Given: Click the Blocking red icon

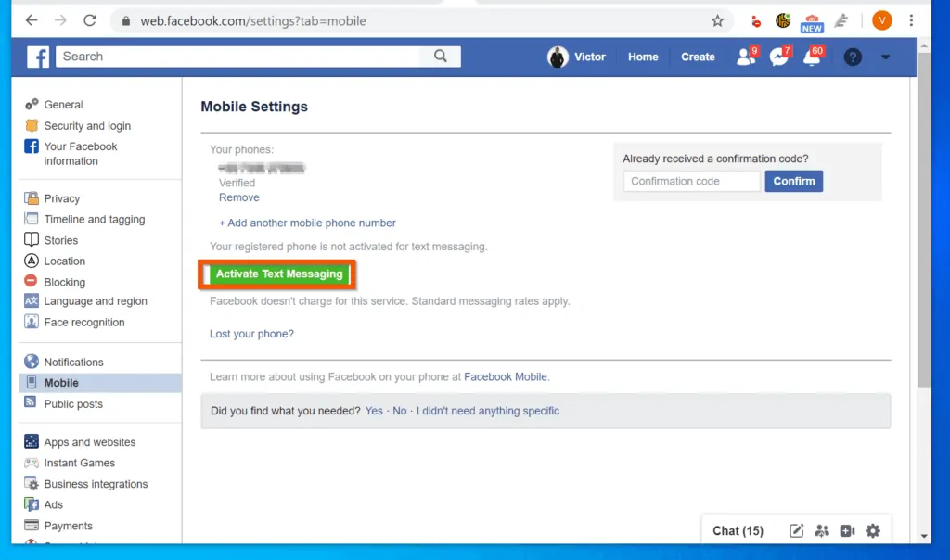Looking at the screenshot, I should (31, 281).
